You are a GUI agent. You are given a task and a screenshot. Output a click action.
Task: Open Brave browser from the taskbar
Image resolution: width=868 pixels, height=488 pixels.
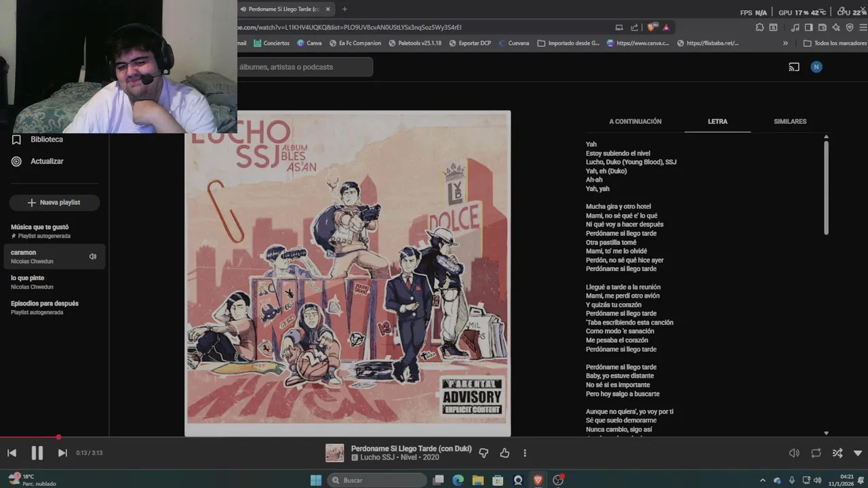[x=538, y=480]
